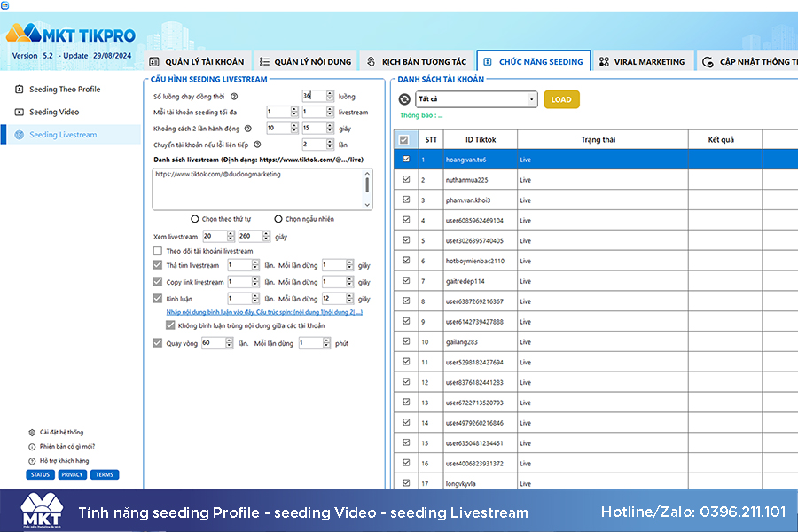Adjust the Thả tim livestream count stepper

click(x=255, y=265)
